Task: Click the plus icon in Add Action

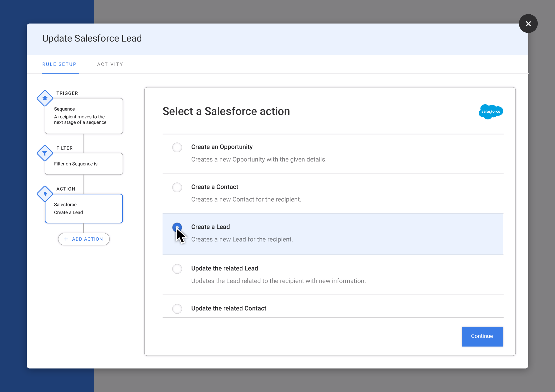Action: pos(66,239)
